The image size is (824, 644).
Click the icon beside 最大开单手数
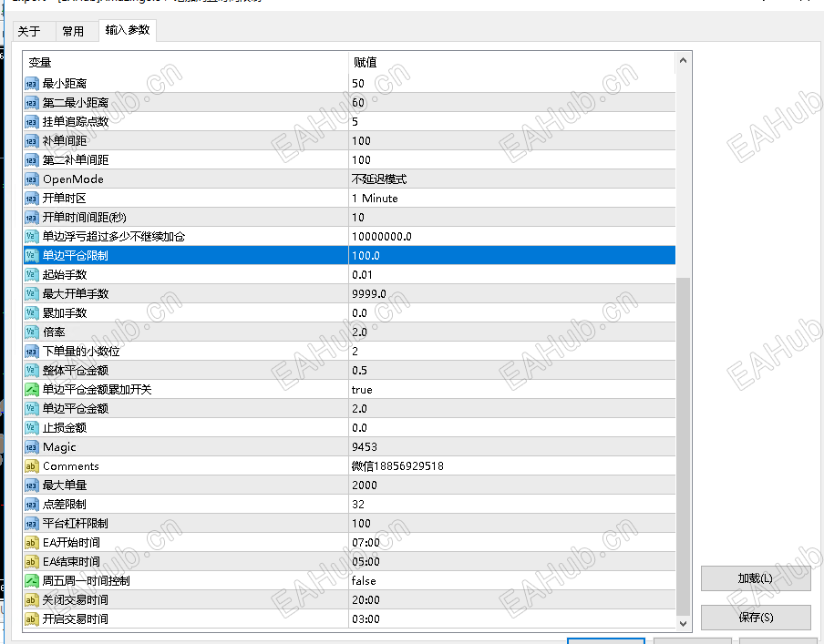pos(32,293)
